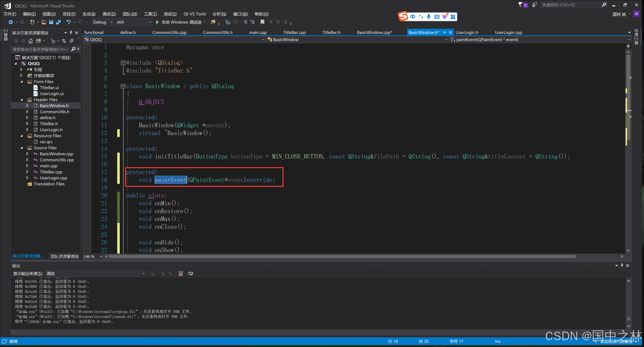Image resolution: width=644 pixels, height=347 pixels.
Task: Collapse the #include region in editor
Action: 123,63
